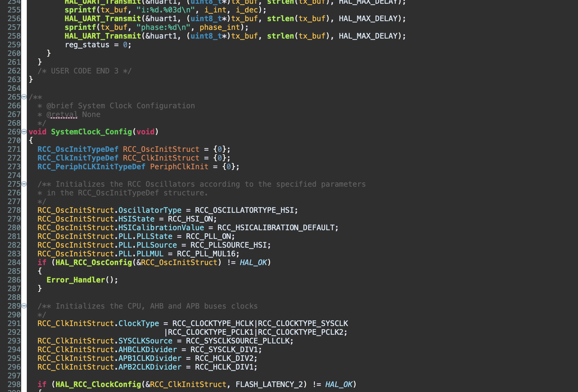This screenshot has width=578, height=392.
Task: Click RCC_CLOCKTYPE_SYSCLK on line 291
Action: pos(303,324)
